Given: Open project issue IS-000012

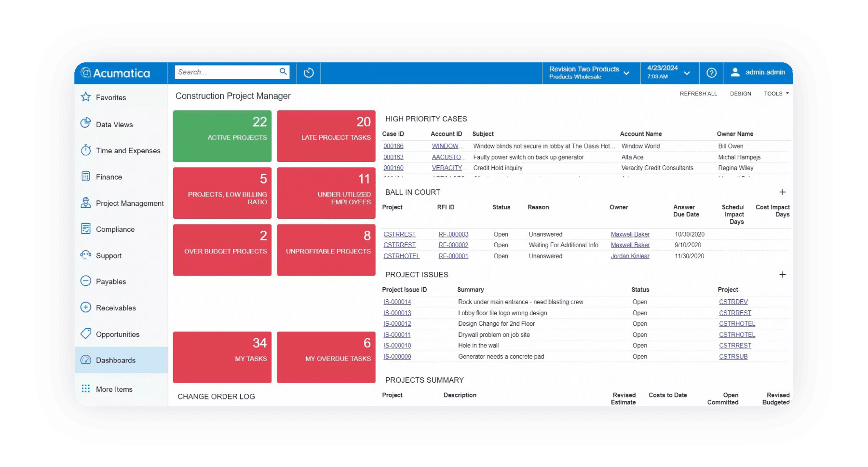Looking at the screenshot, I should [397, 323].
